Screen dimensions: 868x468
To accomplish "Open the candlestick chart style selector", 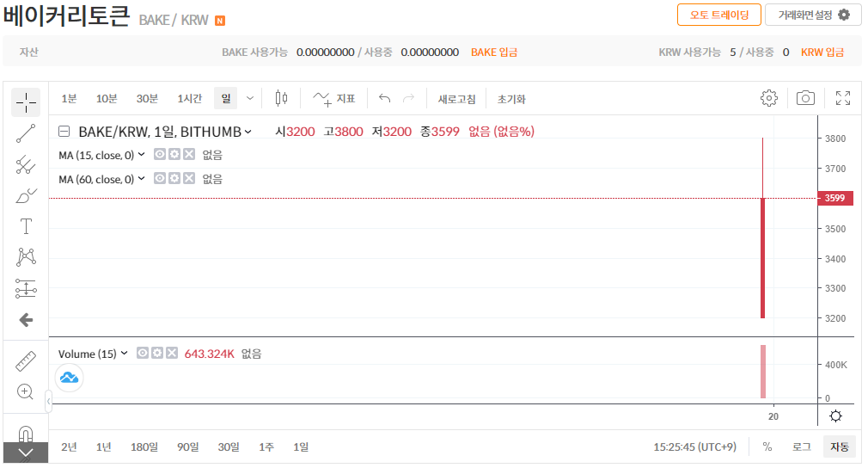I will (281, 99).
